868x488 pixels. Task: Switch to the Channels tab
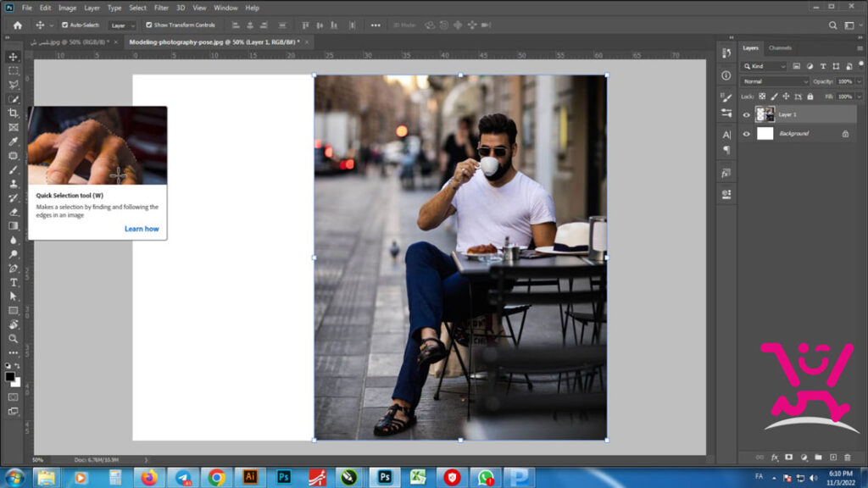(x=780, y=48)
